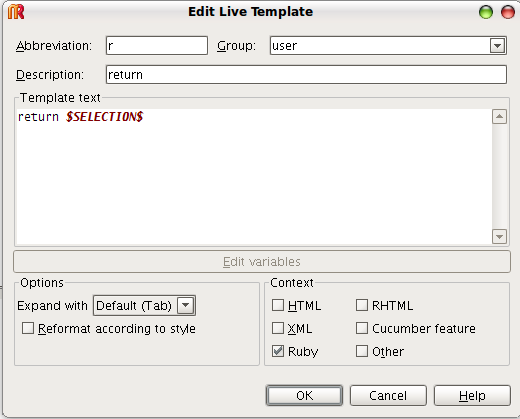The width and height of the screenshot is (520, 419).
Task: Click the green maximize circle button
Action: (486, 12)
